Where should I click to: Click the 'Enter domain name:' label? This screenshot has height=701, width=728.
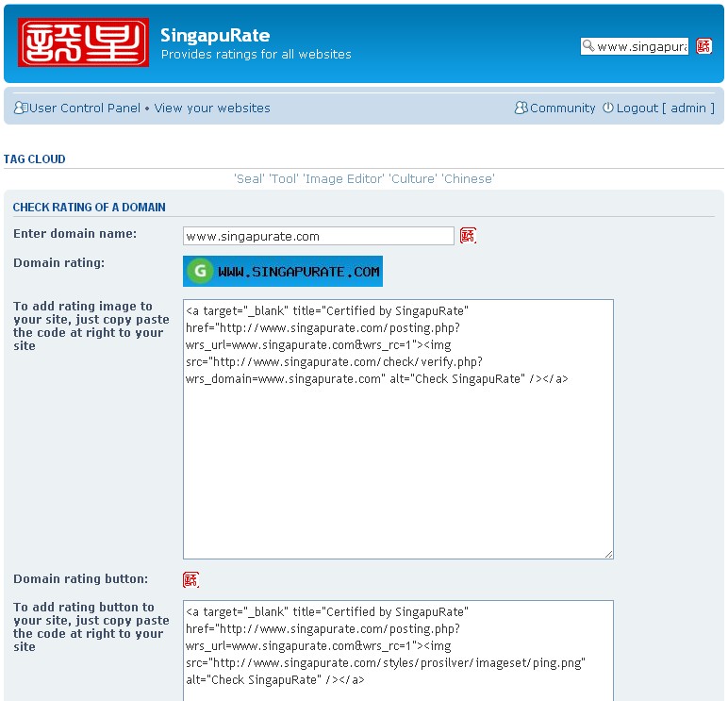pyautogui.click(x=74, y=234)
